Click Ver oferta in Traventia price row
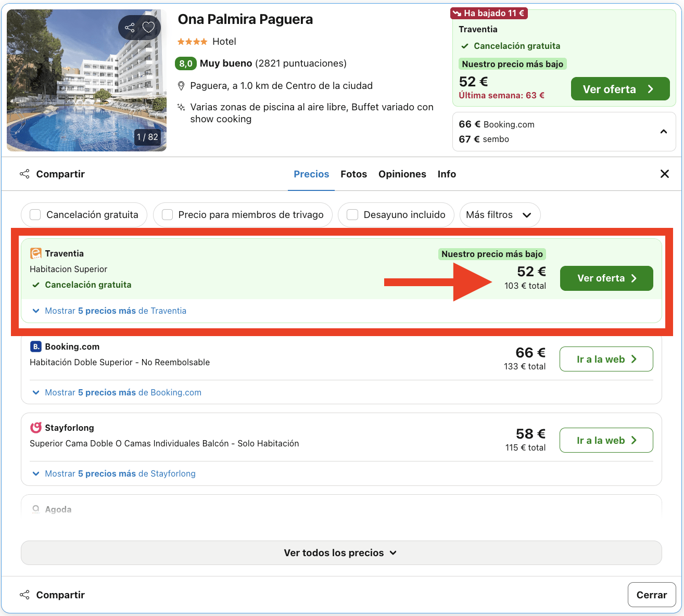684x616 pixels. [x=606, y=278]
